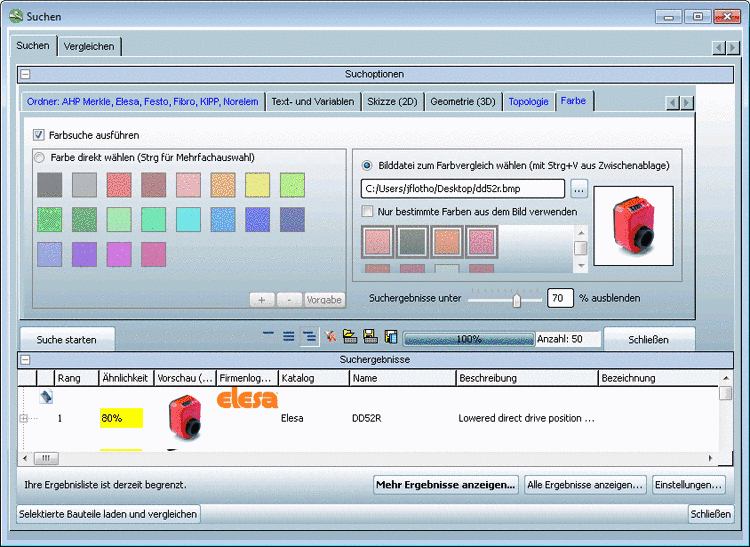Select the gray extracted image color swatch
Screen dimensions: 750x547
[x=412, y=241]
